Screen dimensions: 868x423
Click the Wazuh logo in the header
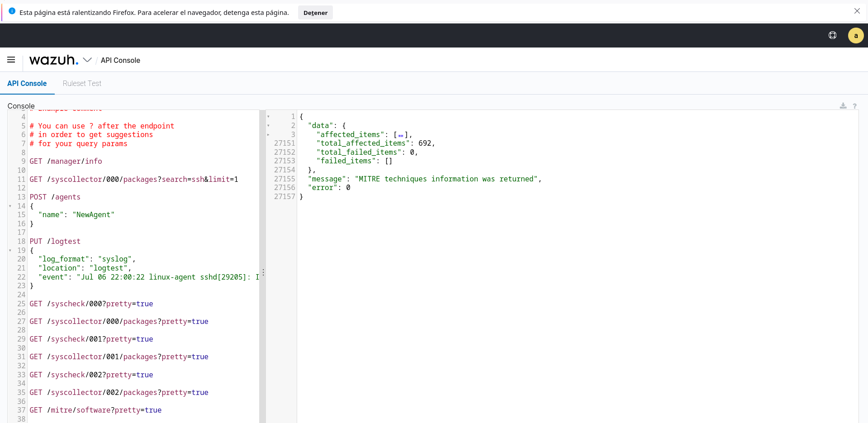click(x=53, y=60)
